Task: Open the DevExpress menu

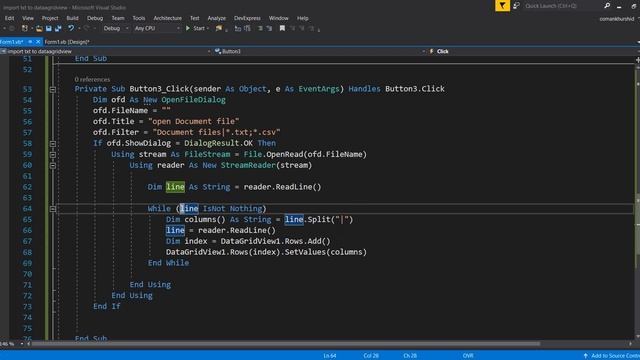Action: [x=247, y=18]
